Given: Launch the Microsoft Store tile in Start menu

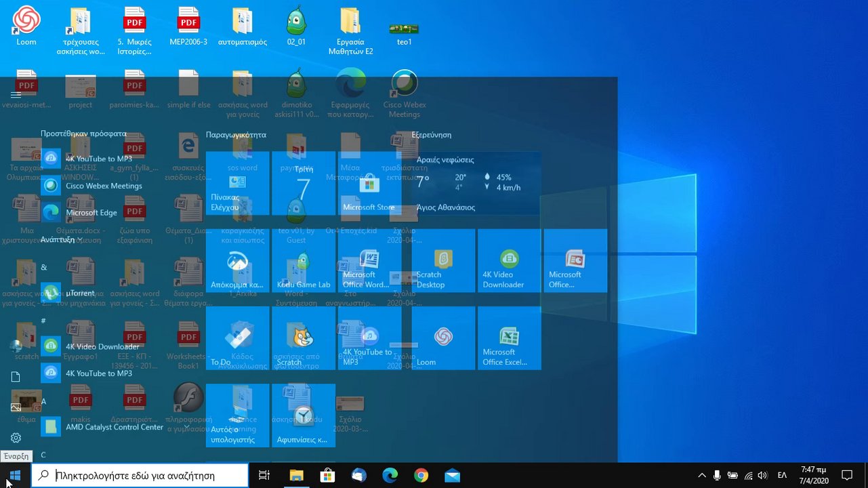Looking at the screenshot, I should pyautogui.click(x=369, y=183).
